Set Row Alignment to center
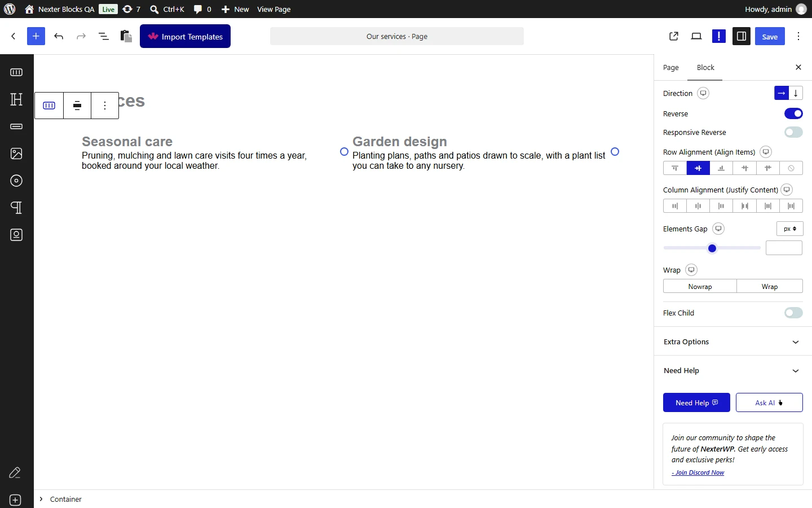This screenshot has height=508, width=812. (698, 168)
